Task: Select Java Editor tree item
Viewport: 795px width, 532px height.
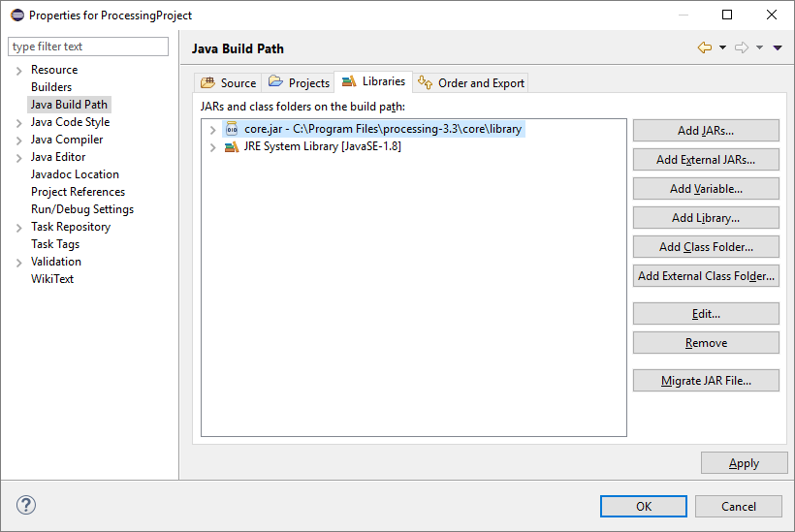Action: [x=58, y=157]
